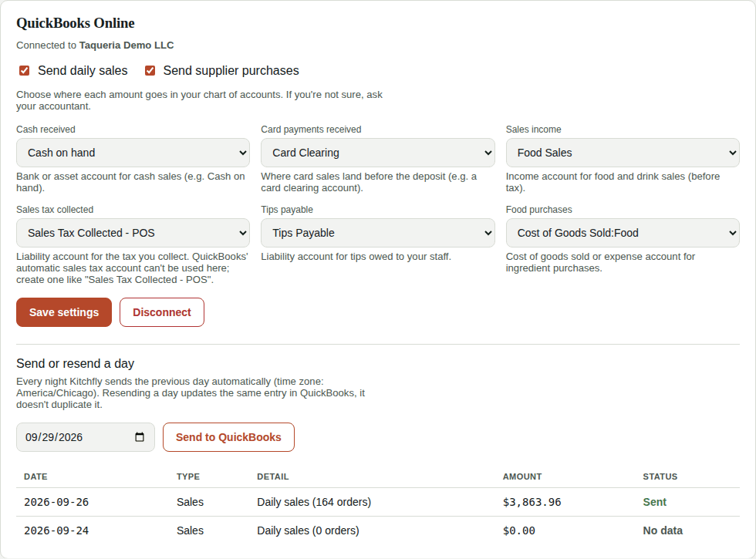756x559 pixels.
Task: Click the Disconnect button
Action: (162, 312)
